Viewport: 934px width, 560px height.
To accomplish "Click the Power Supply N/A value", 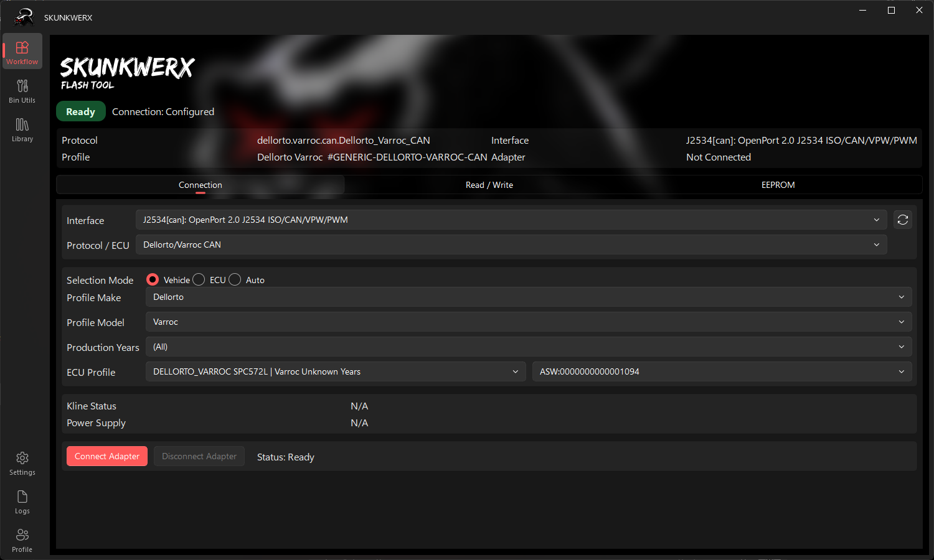I will pyautogui.click(x=359, y=422).
